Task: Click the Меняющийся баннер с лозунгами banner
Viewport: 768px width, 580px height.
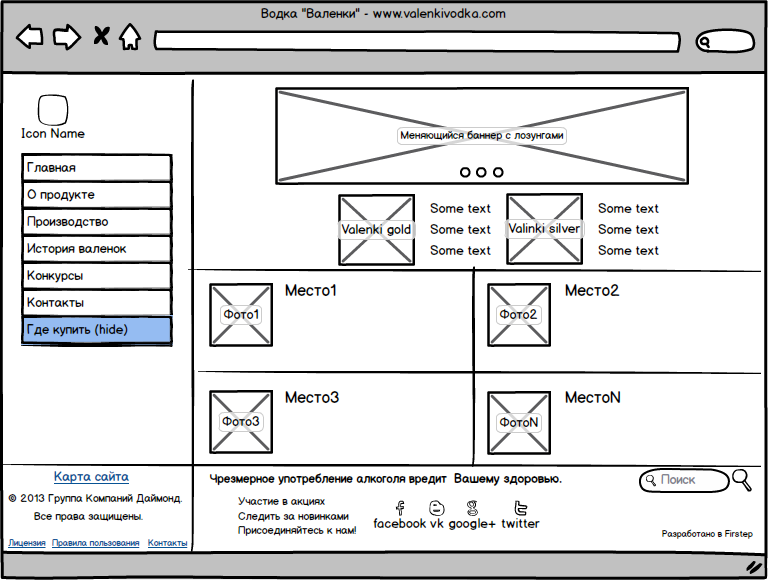Action: coord(482,136)
